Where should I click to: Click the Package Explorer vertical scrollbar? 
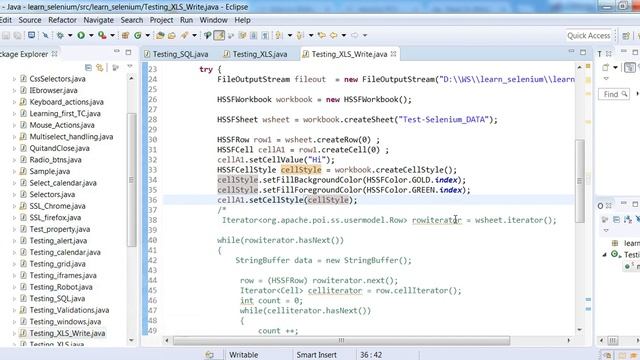coord(131,180)
